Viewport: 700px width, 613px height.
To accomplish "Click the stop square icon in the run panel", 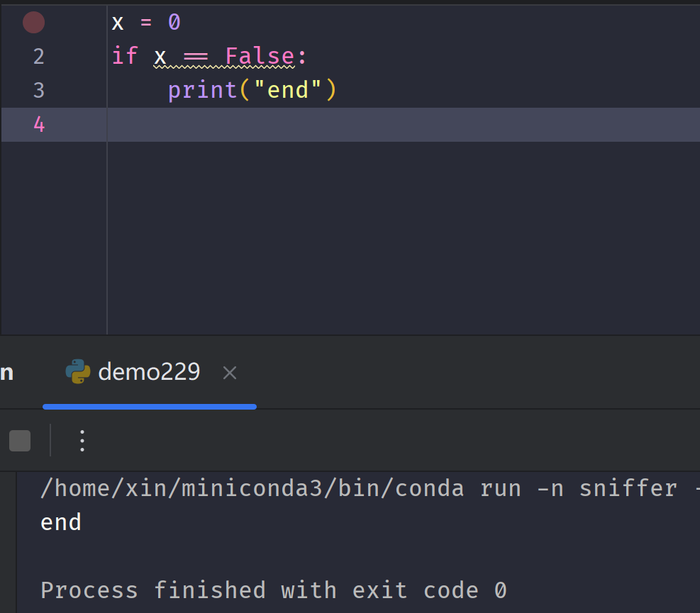I will tap(20, 439).
